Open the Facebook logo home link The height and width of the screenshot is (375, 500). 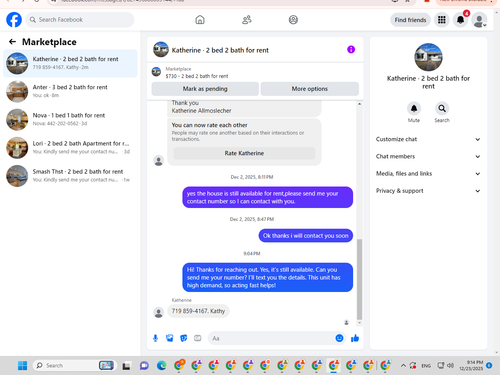click(x=14, y=20)
